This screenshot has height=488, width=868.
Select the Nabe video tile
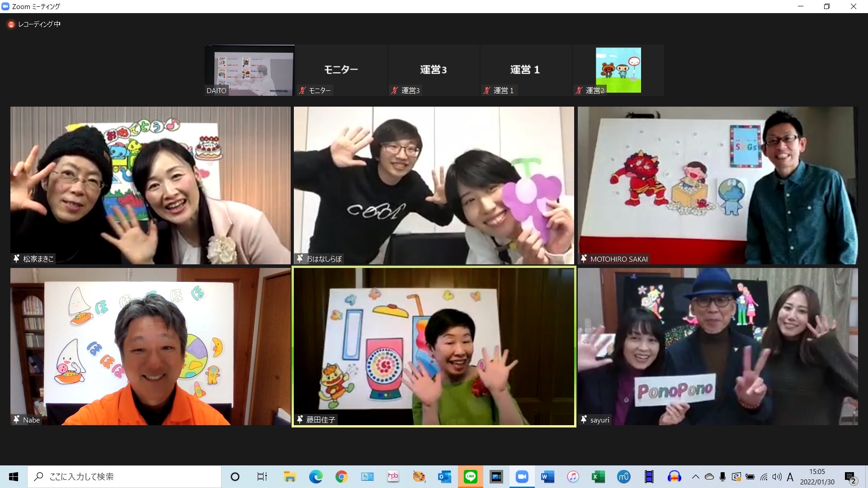(x=151, y=347)
